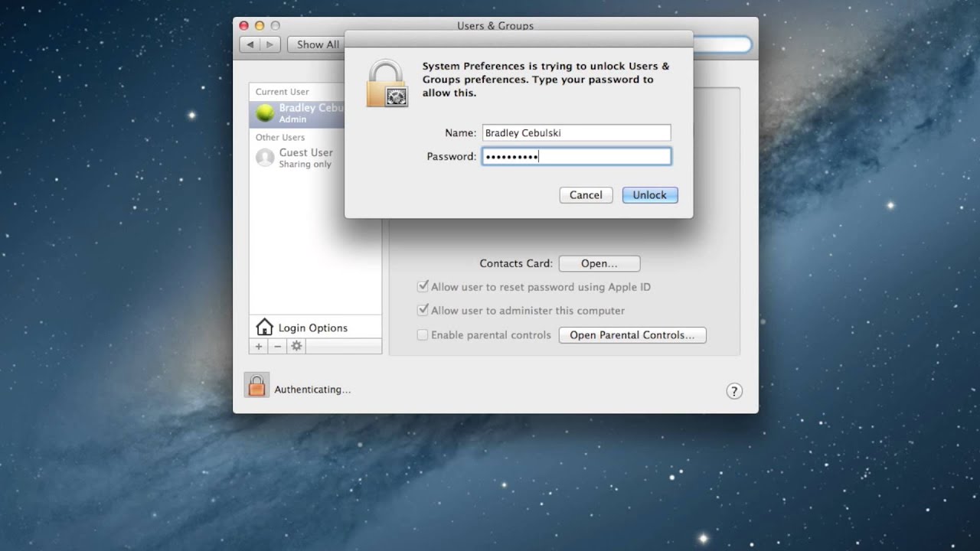The width and height of the screenshot is (980, 551).
Task: Toggle Enable parental controls checkbox
Action: click(x=423, y=334)
